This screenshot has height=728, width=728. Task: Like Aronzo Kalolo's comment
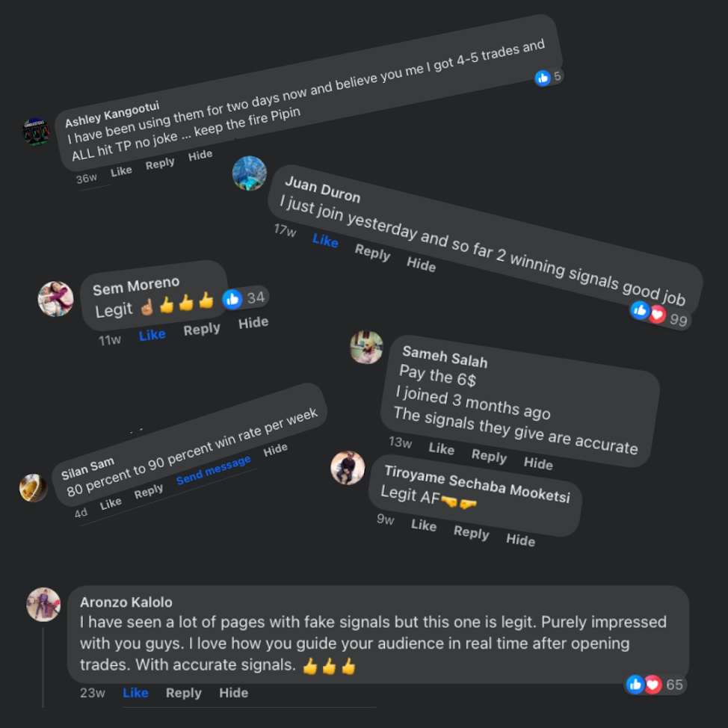(135, 693)
